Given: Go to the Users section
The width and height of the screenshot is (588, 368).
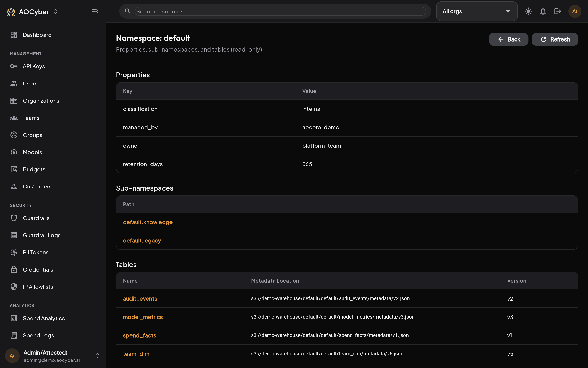Looking at the screenshot, I should [30, 83].
